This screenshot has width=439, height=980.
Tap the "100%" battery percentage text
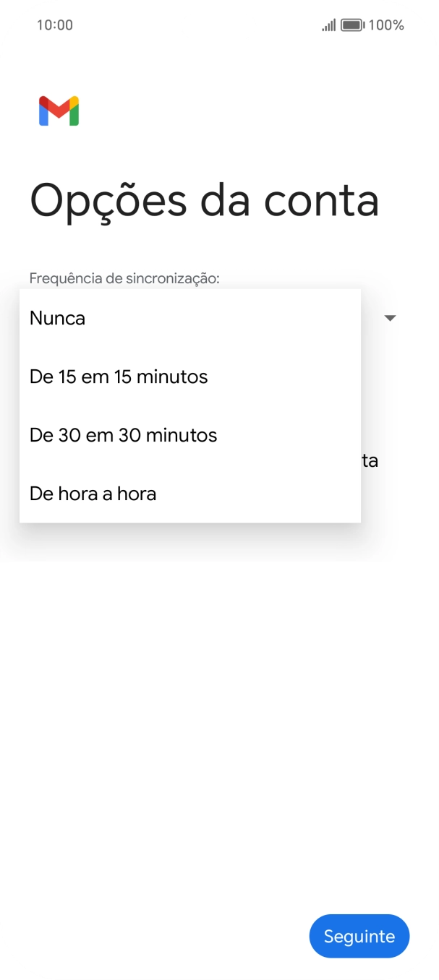click(x=385, y=25)
